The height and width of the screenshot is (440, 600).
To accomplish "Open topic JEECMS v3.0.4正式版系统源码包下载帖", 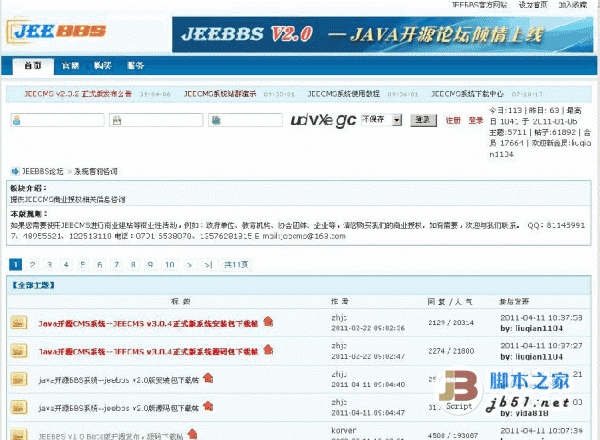I will click(148, 352).
